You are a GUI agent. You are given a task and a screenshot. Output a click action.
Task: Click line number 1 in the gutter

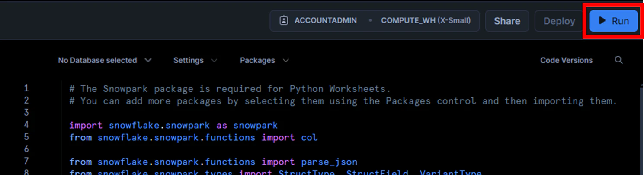pos(26,88)
